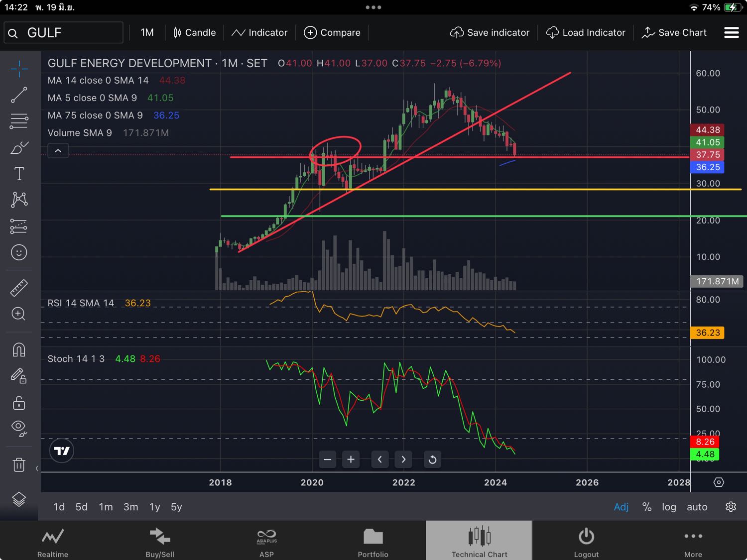Switch to the ASP tab

click(x=266, y=541)
